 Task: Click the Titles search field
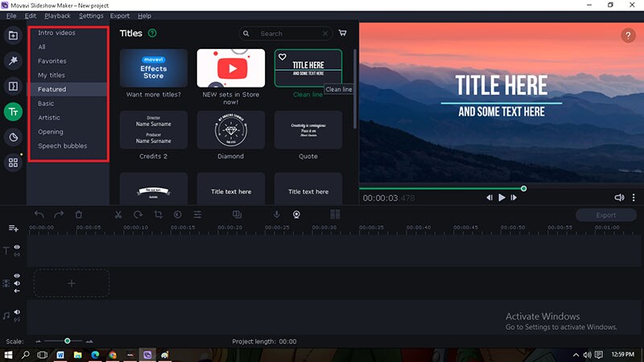pos(286,34)
